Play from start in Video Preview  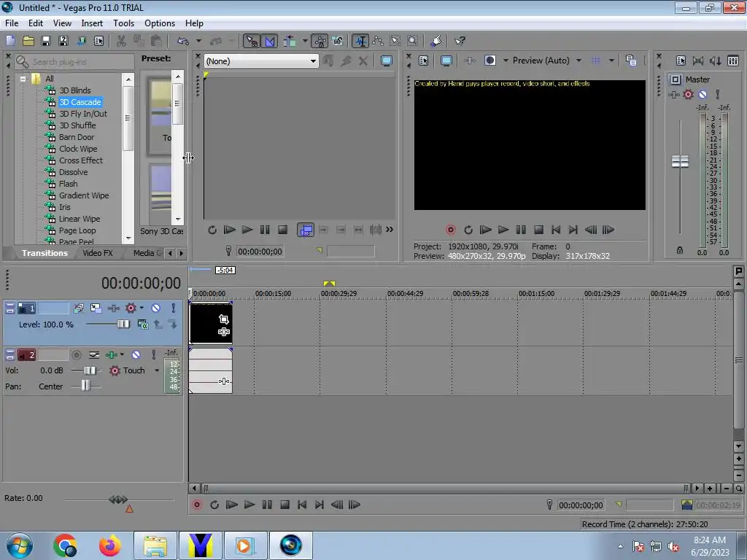(485, 230)
